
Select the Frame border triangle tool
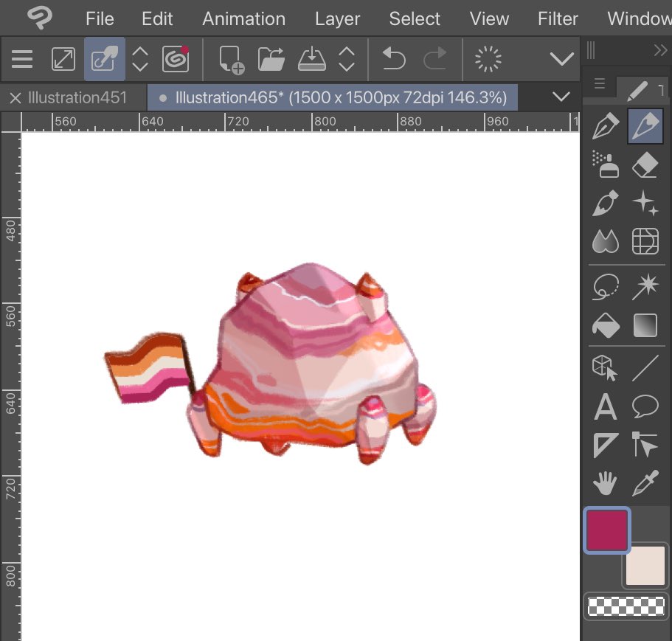(605, 445)
